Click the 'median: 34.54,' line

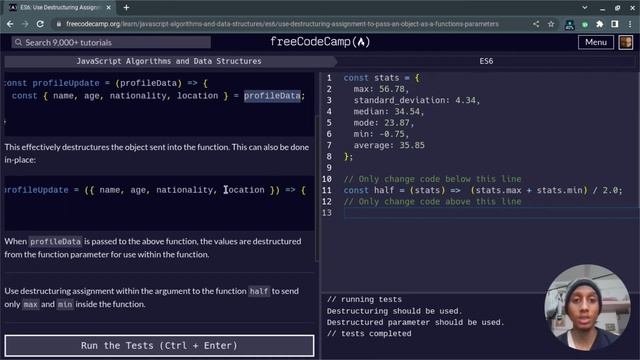[389, 111]
